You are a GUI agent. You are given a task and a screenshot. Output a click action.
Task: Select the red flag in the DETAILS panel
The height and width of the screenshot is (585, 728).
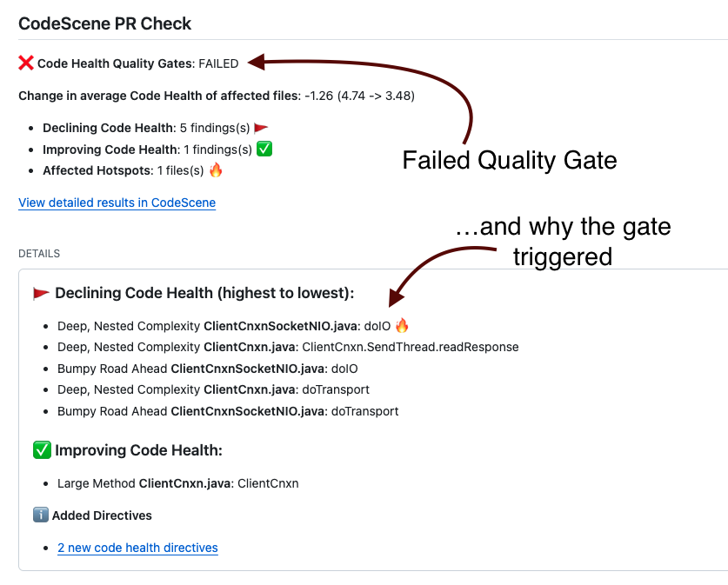coord(40,293)
